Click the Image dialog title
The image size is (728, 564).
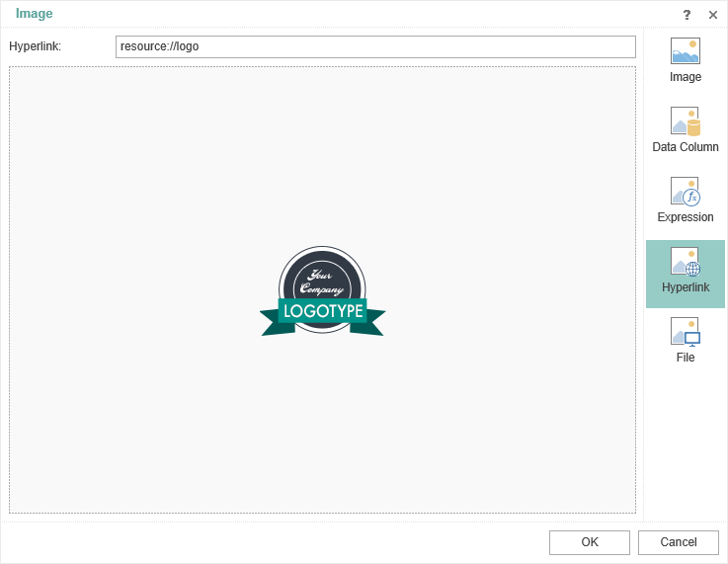pos(35,14)
